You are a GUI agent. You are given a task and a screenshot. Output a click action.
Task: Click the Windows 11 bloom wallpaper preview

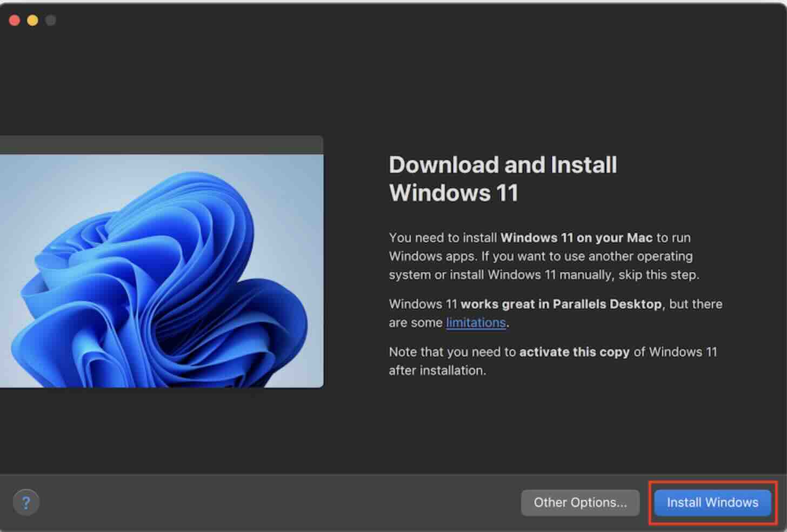pos(162,270)
